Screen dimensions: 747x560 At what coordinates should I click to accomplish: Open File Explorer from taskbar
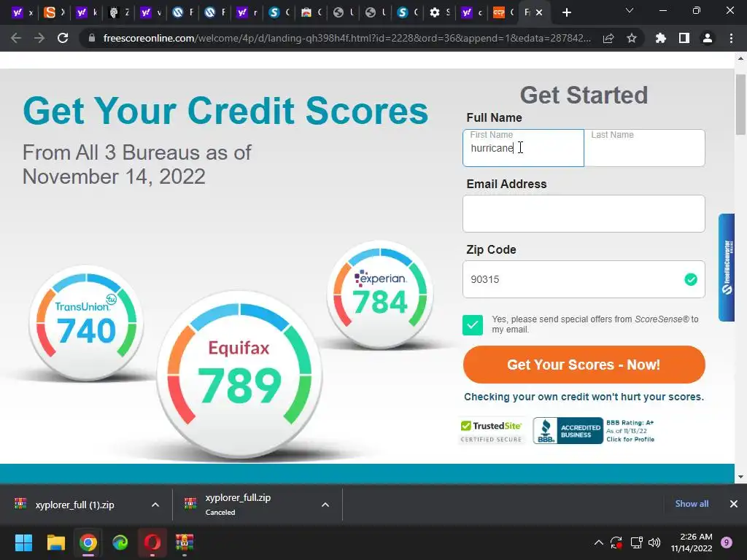point(55,542)
